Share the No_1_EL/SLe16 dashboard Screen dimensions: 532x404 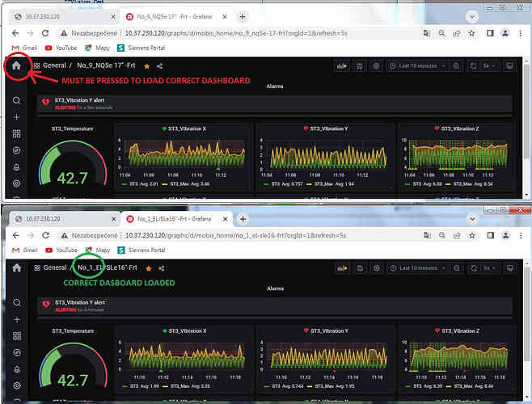(162, 268)
